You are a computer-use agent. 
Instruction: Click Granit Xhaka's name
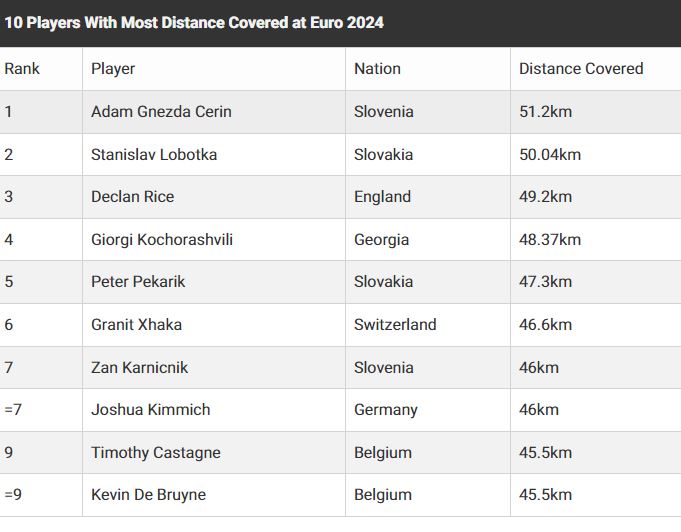tap(136, 325)
